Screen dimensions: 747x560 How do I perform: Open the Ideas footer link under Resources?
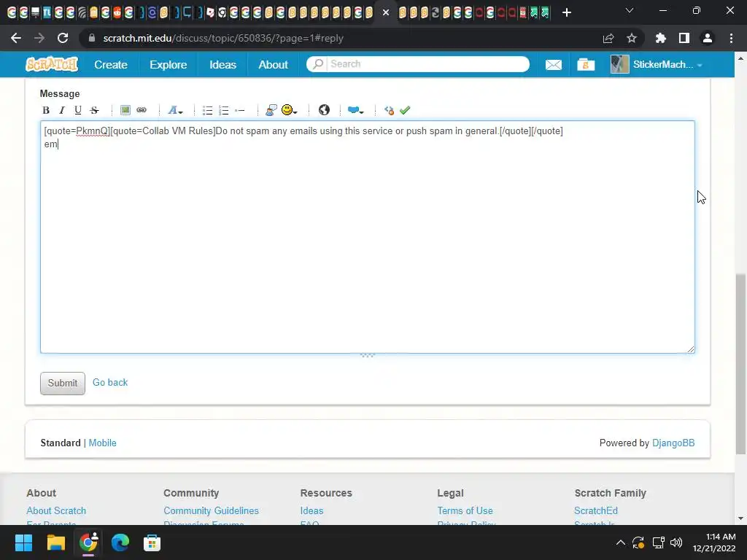[311, 510]
